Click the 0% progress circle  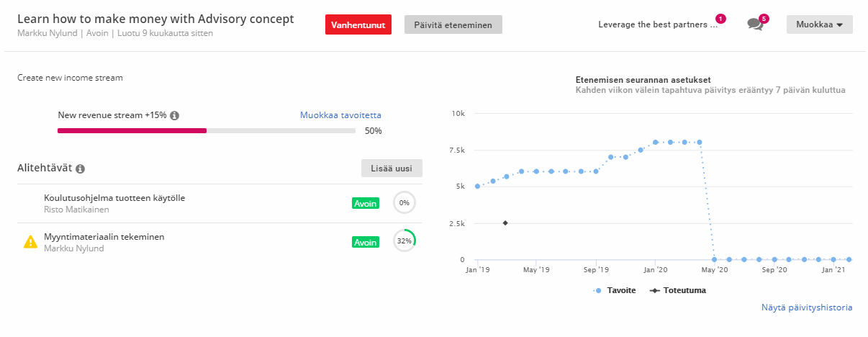404,203
